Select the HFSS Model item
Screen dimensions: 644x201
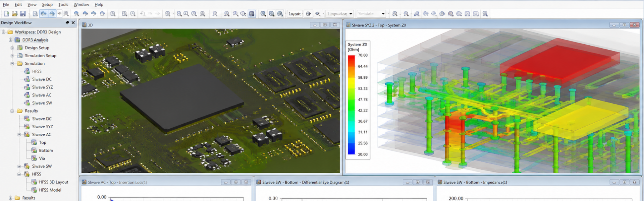click(x=50, y=190)
